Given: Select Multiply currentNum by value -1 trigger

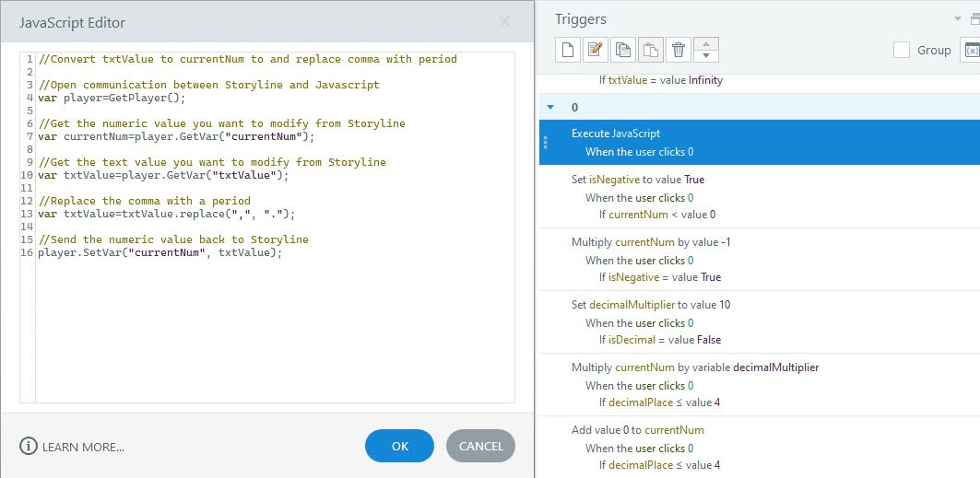Looking at the screenshot, I should (x=760, y=260).
